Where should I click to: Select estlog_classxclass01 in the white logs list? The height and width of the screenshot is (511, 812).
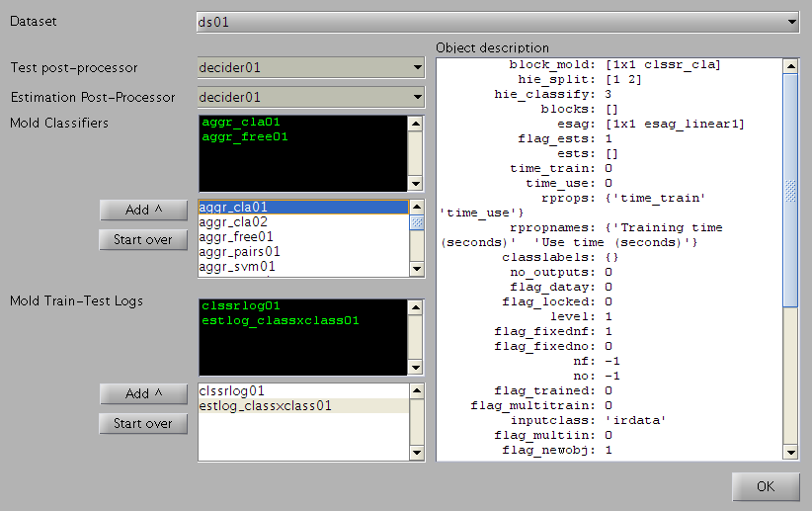coord(303,406)
